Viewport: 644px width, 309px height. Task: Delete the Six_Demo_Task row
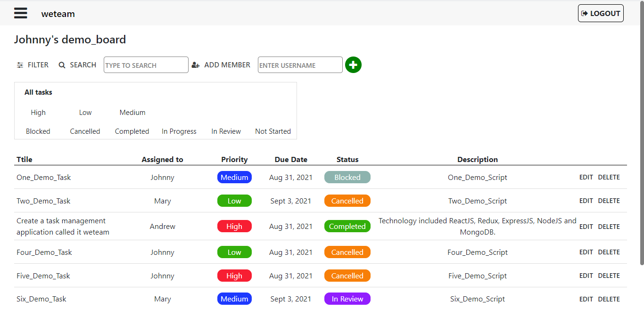point(609,299)
